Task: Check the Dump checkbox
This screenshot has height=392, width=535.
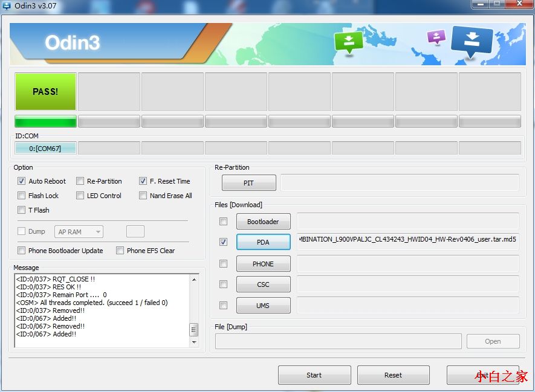Action: (x=21, y=231)
